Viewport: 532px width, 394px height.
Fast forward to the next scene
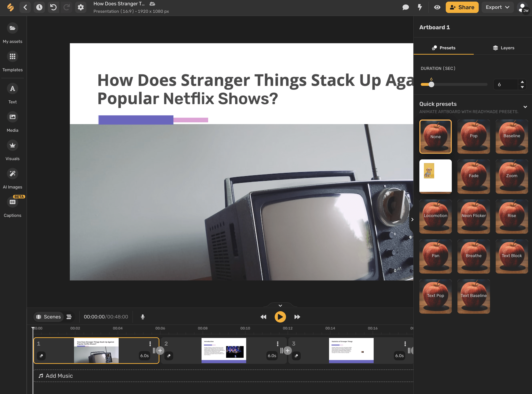297,317
